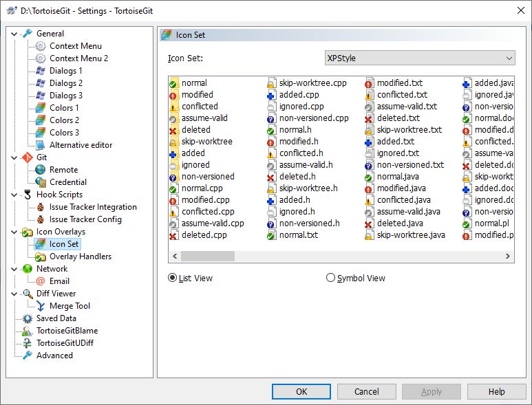The width and height of the screenshot is (532, 405).
Task: Click the Merge Tool fork icon
Action: 41,306
